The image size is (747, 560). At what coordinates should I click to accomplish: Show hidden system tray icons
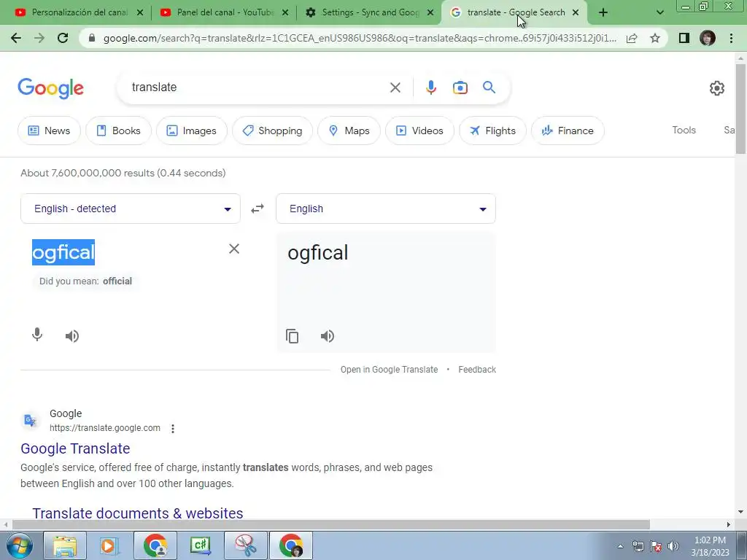tap(620, 546)
